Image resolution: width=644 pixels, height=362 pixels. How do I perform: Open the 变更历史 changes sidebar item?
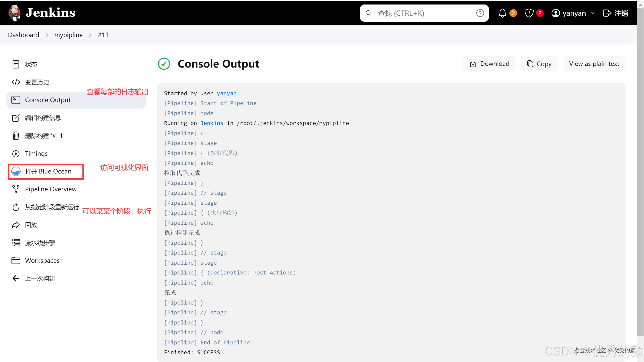click(x=37, y=82)
